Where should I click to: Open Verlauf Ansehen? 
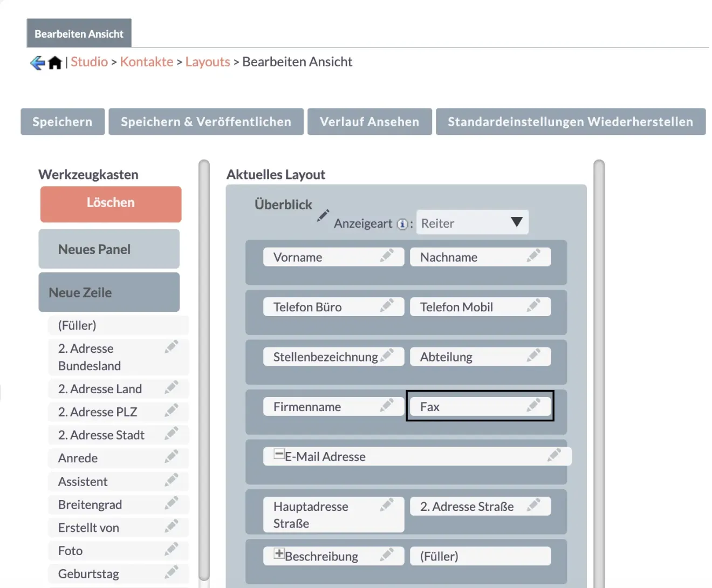click(369, 121)
